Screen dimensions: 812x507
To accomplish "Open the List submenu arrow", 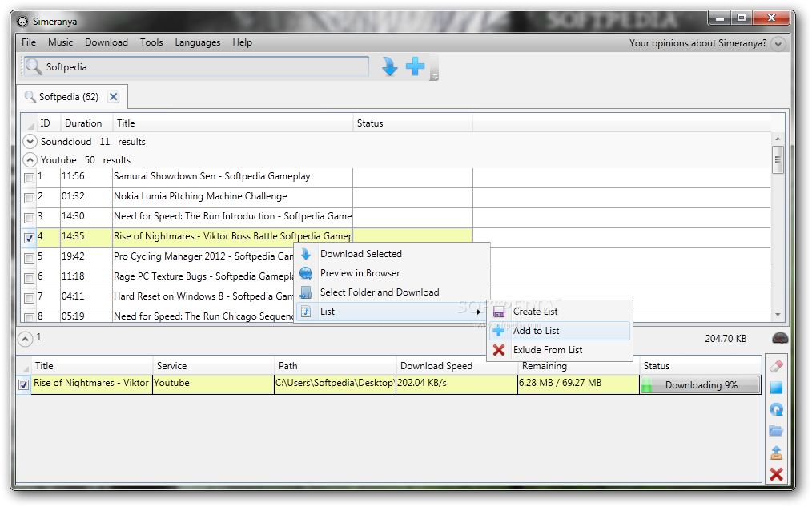I will (479, 312).
